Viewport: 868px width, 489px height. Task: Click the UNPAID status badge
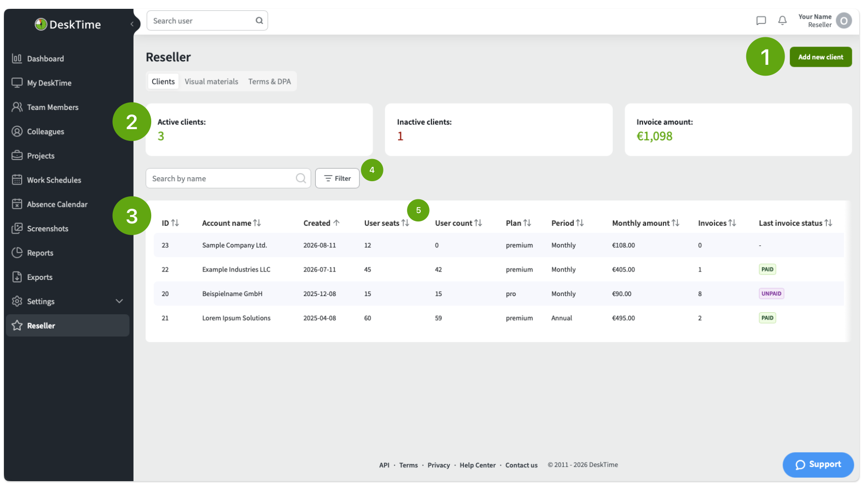[771, 294]
